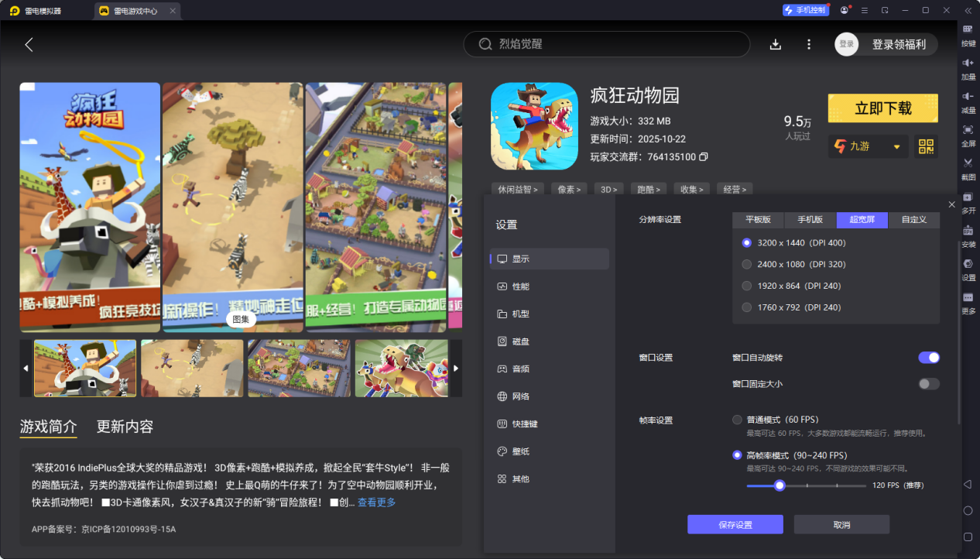Click the search magnifier icon

[x=485, y=44]
